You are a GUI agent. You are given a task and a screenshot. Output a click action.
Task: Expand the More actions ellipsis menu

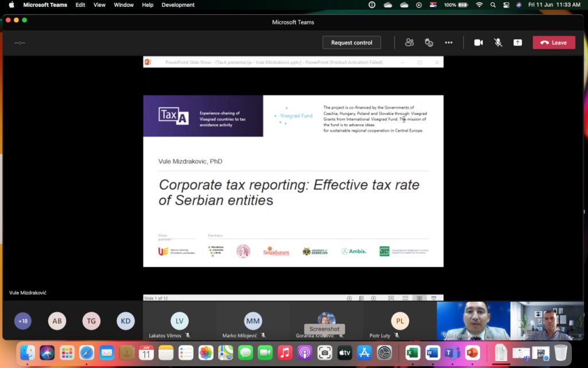click(448, 43)
